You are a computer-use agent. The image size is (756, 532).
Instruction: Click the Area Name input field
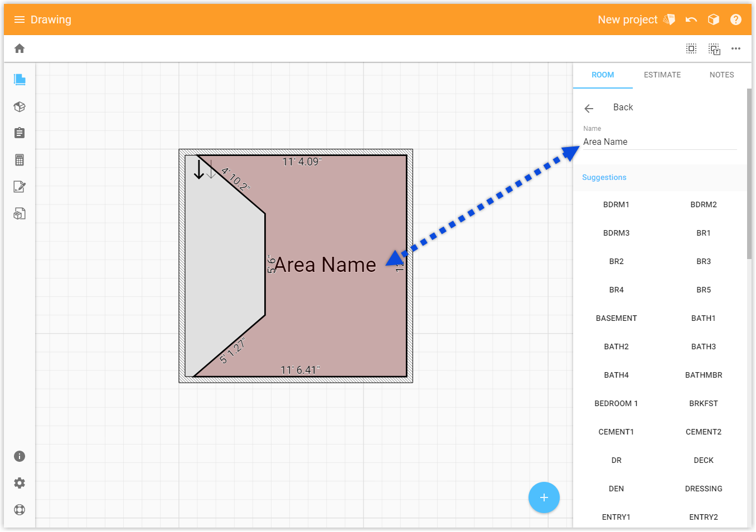(660, 141)
